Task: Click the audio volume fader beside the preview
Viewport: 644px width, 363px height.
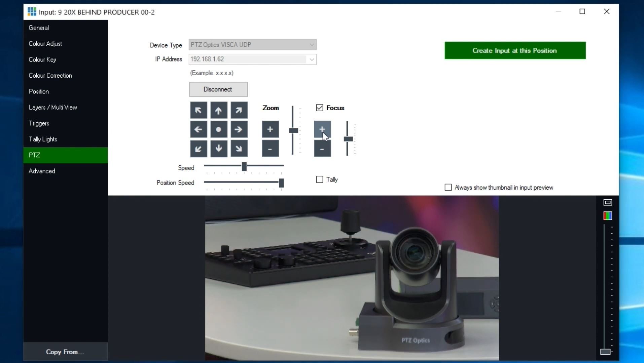Action: click(x=605, y=352)
